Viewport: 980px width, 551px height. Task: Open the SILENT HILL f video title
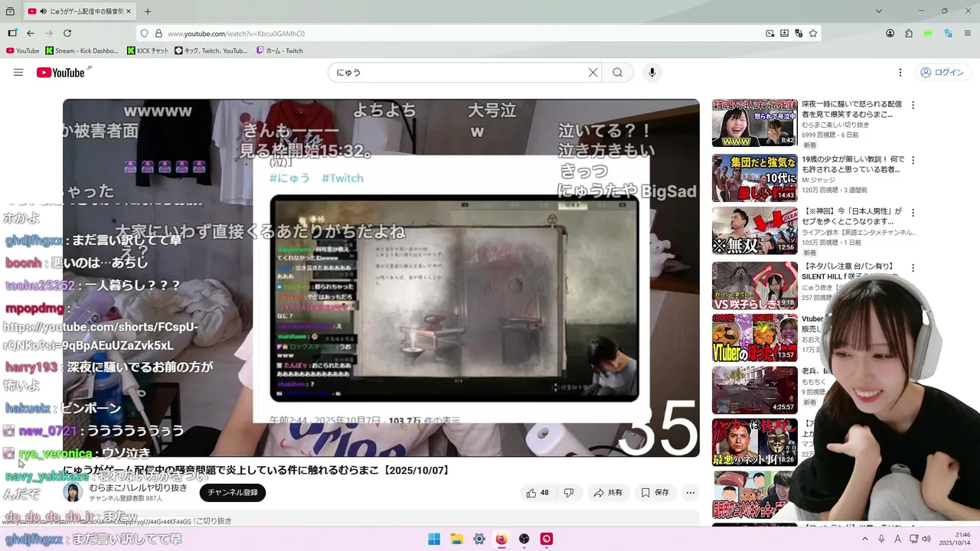tap(851, 271)
